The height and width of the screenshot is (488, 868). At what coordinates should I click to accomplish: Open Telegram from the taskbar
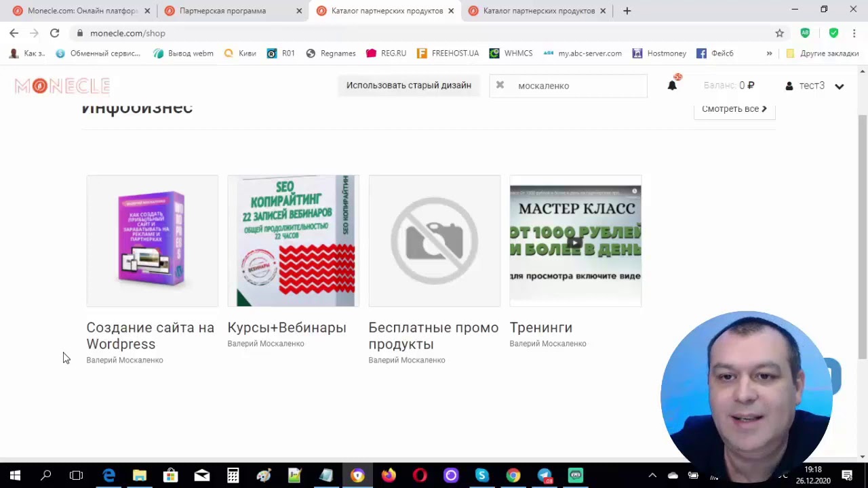tap(545, 475)
